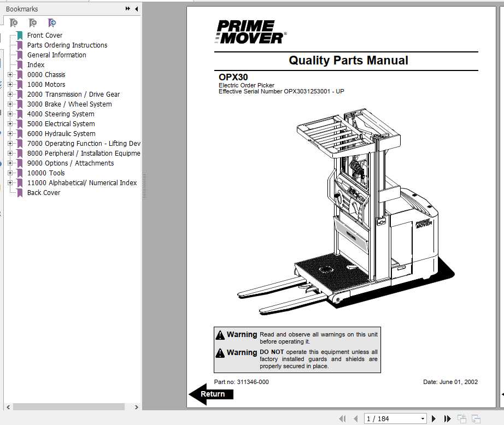Click the previous view snapshot icon

(462, 417)
